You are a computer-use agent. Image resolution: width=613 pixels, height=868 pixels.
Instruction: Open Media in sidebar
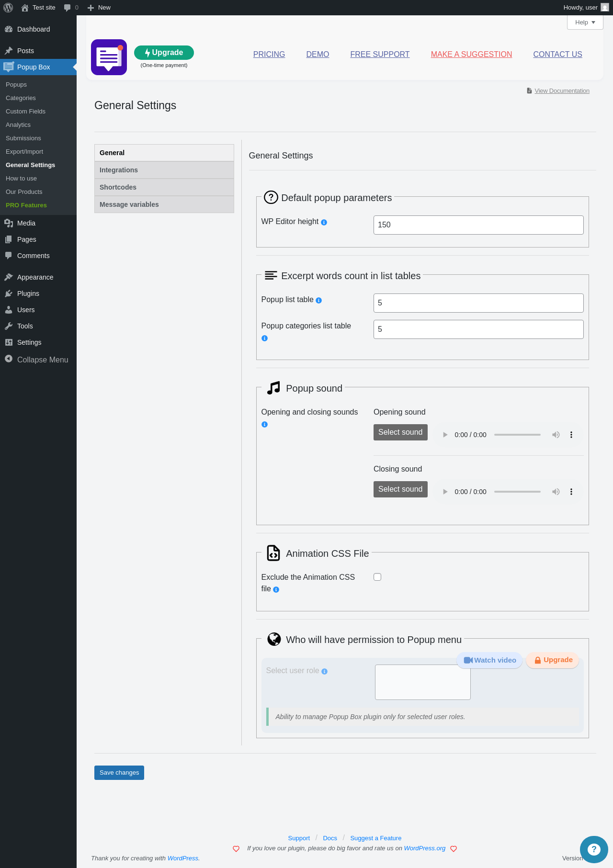point(38,223)
